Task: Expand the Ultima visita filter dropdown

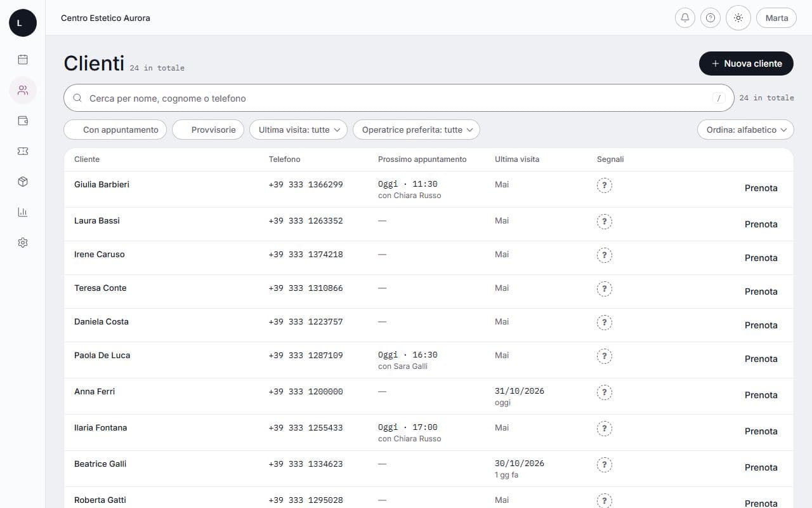Action: 298,130
